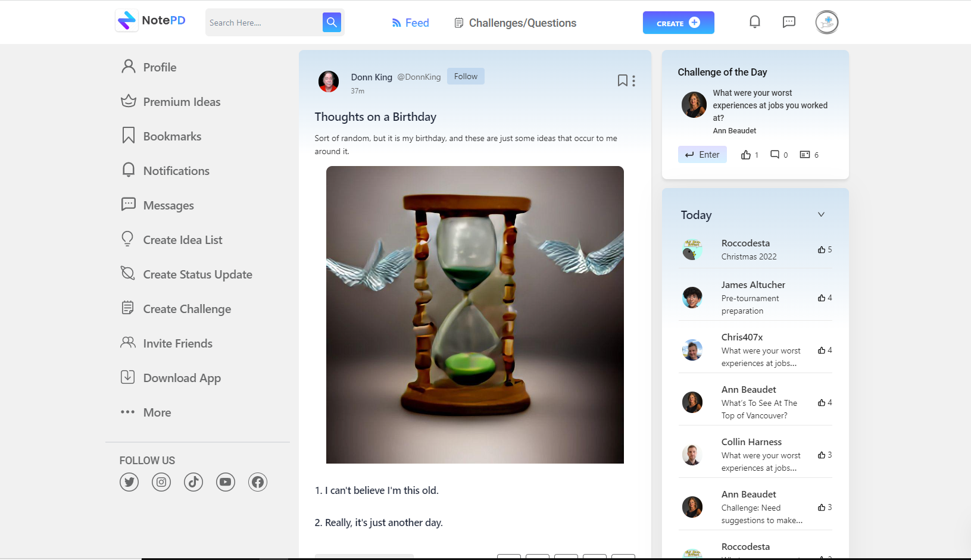This screenshot has width=971, height=560.
Task: Open "What's To See At The Top of Vancouver?"
Action: [x=759, y=409]
